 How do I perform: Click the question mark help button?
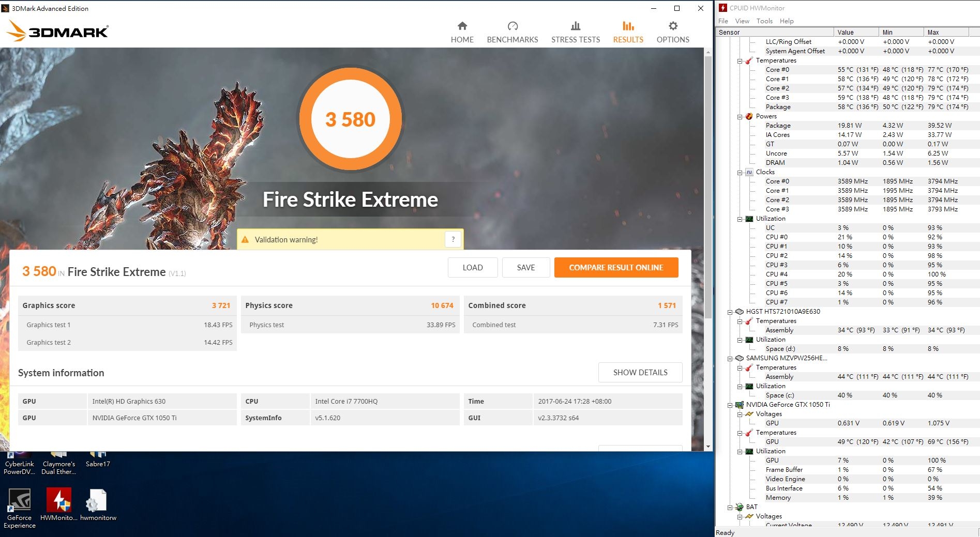click(x=453, y=239)
